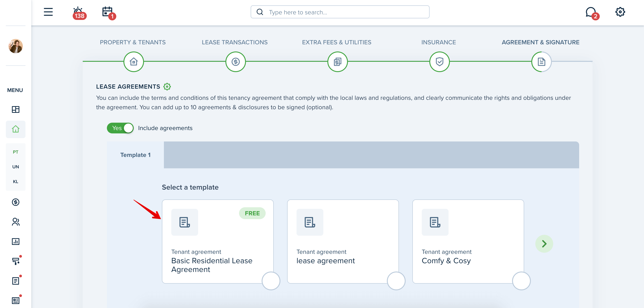Click the fees documents step circle icon
Image resolution: width=644 pixels, height=308 pixels.
coord(337,62)
